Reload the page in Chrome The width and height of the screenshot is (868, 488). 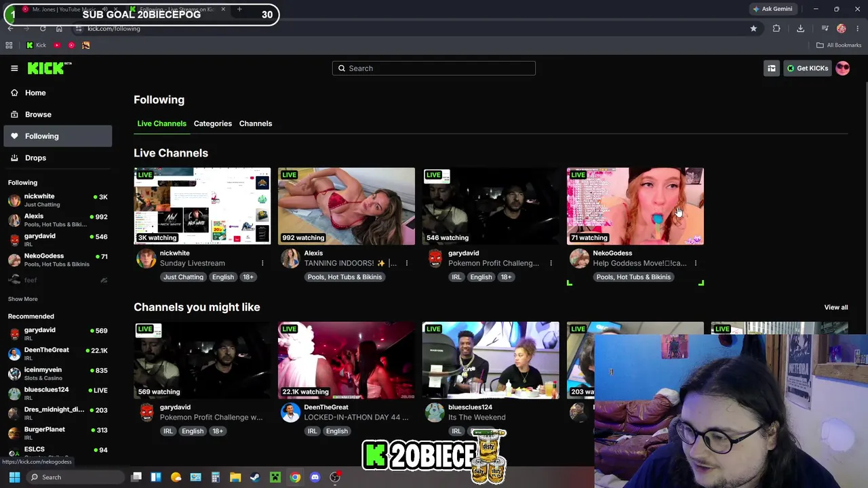coord(43,28)
